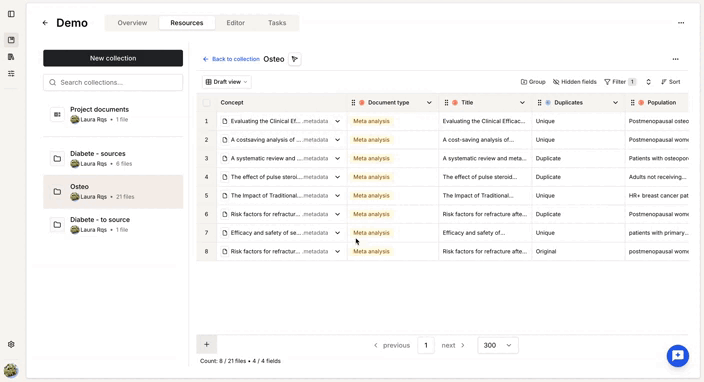The width and height of the screenshot is (704, 382).
Task: Click the Meta analysis tag in row 3
Action: (371, 158)
